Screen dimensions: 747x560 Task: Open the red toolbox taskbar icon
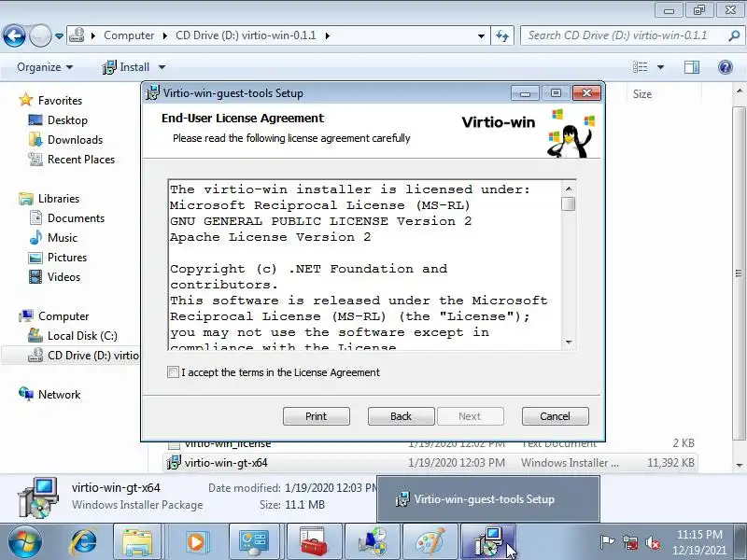314,542
